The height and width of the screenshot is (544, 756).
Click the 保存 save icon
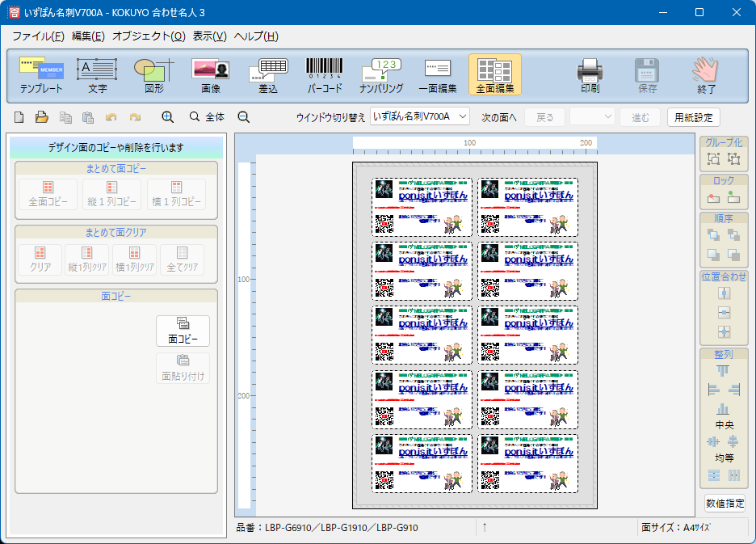click(x=647, y=75)
